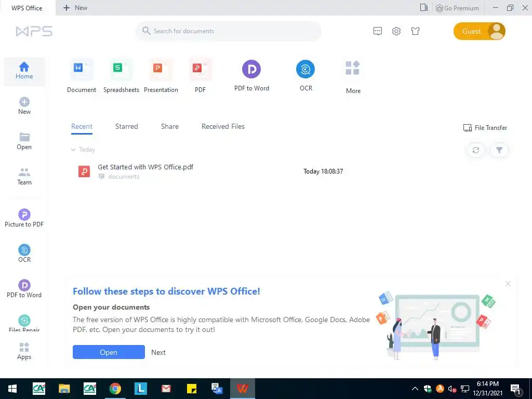Show hidden system tray icons
Image resolution: width=532 pixels, height=399 pixels.
point(415,389)
